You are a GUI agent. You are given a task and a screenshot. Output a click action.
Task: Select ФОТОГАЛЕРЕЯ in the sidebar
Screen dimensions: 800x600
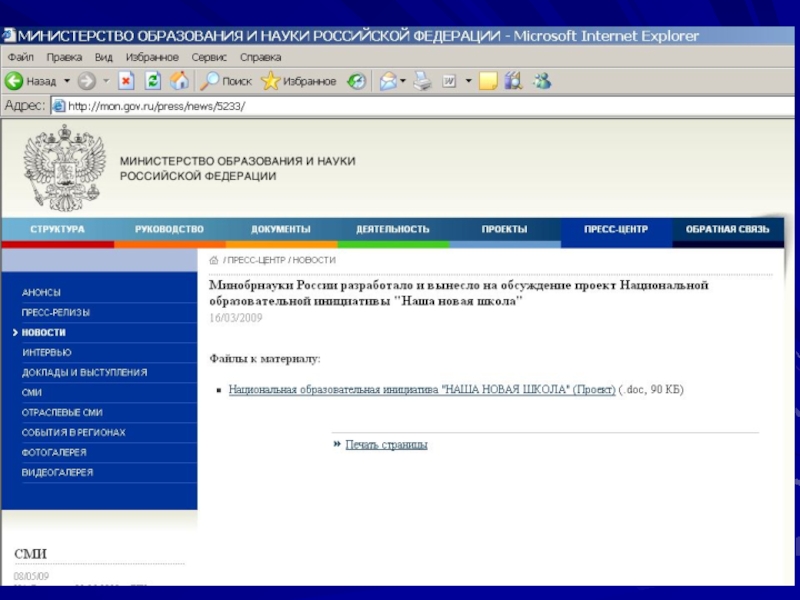tap(54, 453)
